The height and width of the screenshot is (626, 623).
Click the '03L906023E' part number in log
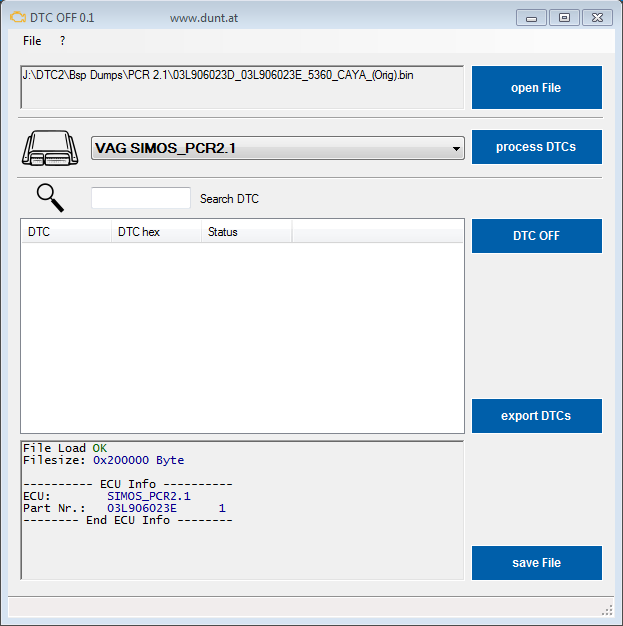coord(142,508)
